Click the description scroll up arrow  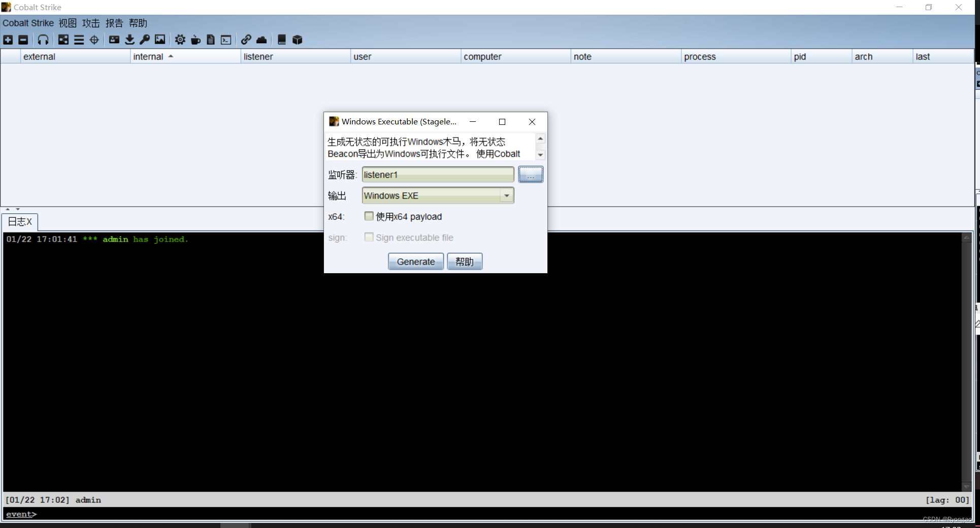pos(540,139)
